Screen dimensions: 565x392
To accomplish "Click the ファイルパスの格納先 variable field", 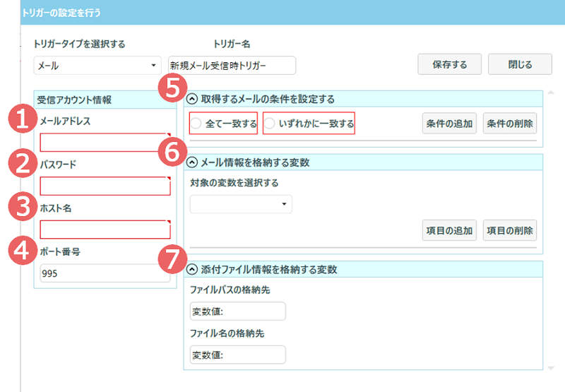I will (x=237, y=311).
